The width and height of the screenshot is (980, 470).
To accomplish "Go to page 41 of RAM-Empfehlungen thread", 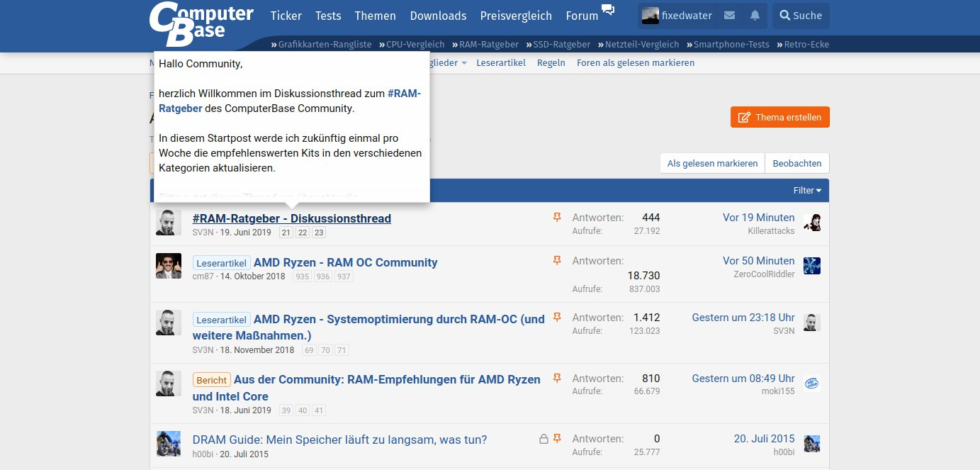I will click(x=319, y=410).
